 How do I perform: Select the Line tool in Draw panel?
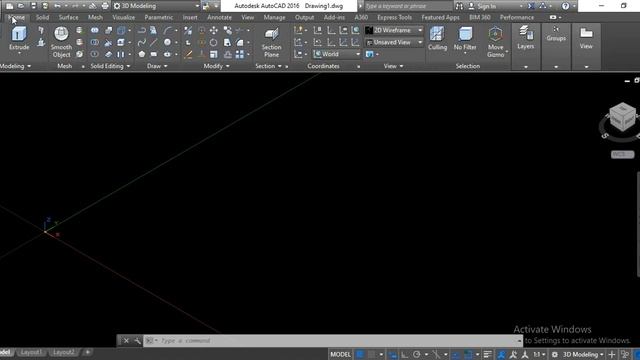[x=153, y=42]
